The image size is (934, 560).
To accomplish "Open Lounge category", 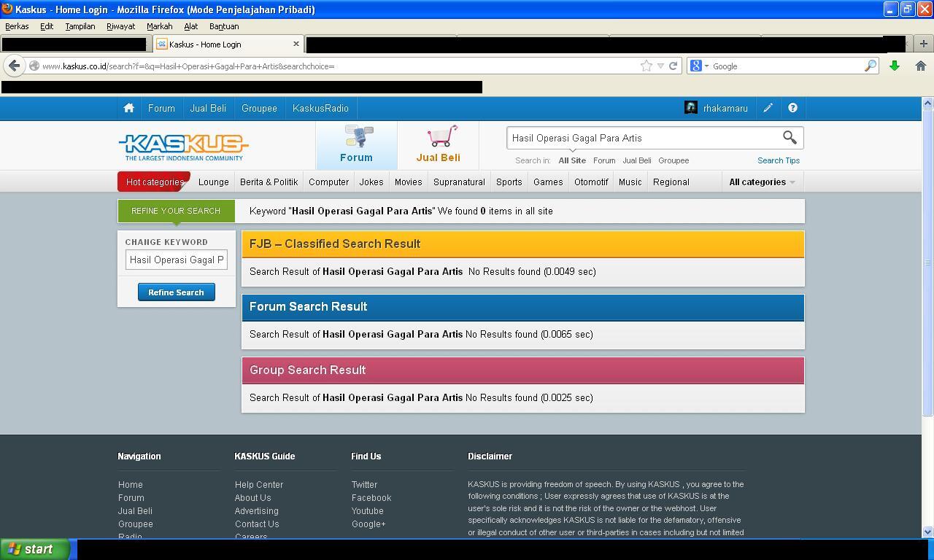I will point(214,182).
